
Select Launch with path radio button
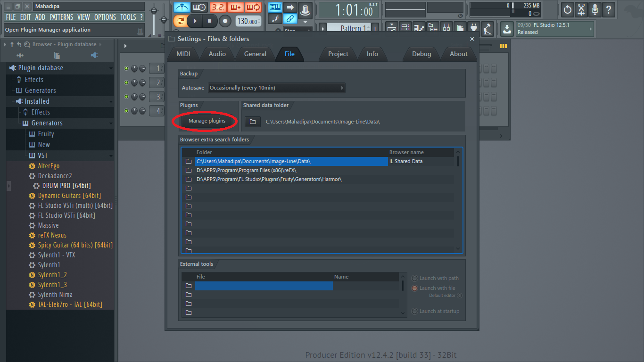[x=415, y=278]
